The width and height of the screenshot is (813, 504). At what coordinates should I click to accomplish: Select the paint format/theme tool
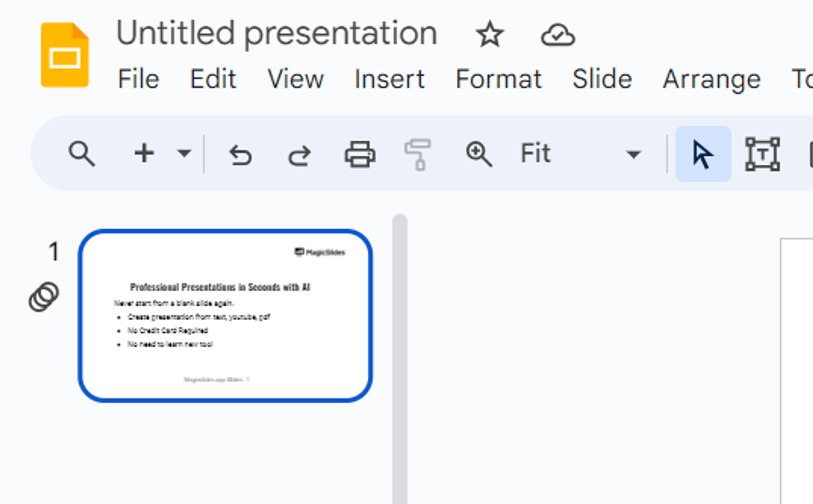click(x=418, y=154)
